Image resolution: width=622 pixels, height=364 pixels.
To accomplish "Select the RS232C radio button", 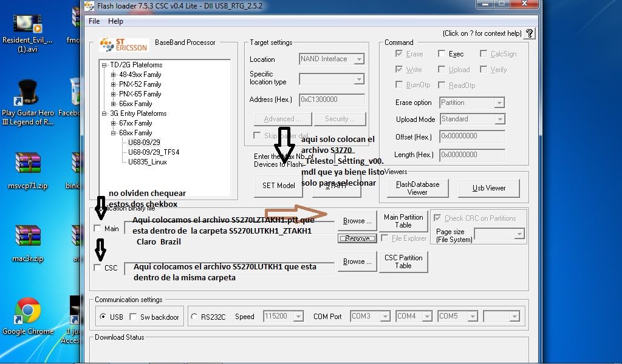I will coord(194,317).
